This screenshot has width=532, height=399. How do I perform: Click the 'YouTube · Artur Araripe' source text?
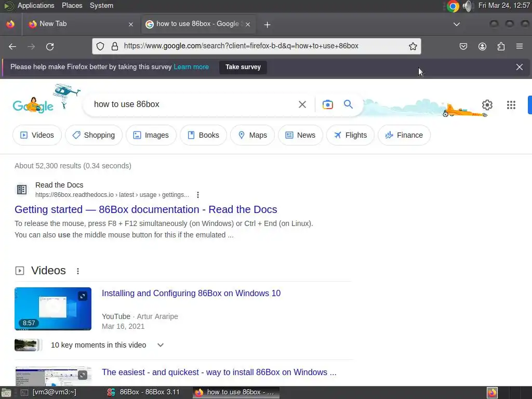[x=140, y=316]
